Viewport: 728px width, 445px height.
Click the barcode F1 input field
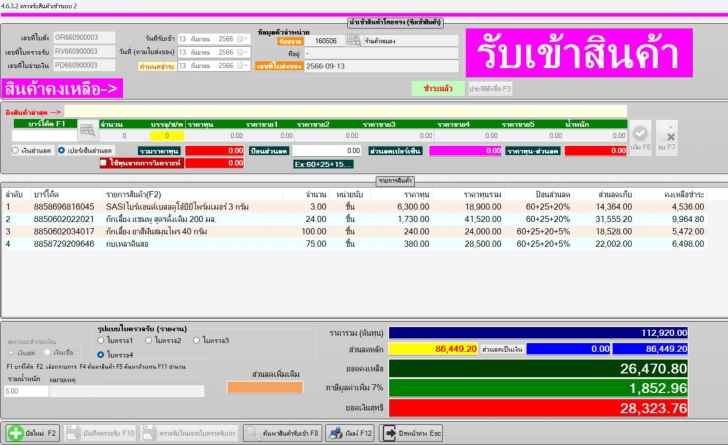[x=44, y=136]
